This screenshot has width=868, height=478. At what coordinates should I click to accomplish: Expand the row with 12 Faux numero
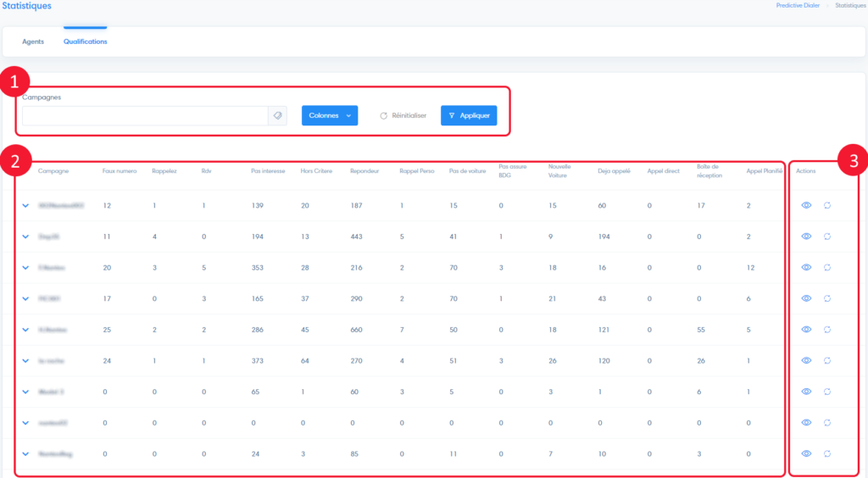pyautogui.click(x=25, y=205)
